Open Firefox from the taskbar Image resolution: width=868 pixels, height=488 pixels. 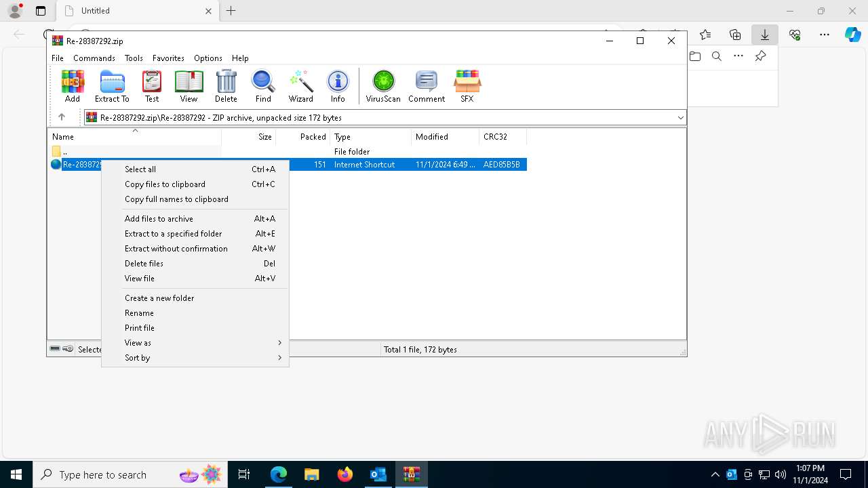(x=345, y=474)
